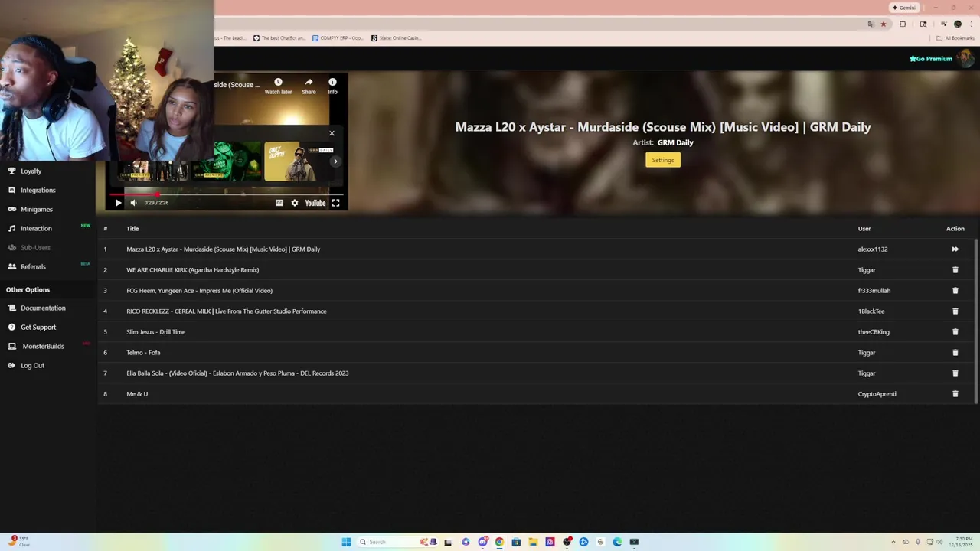Open the Referrals sidebar item
This screenshot has width=980, height=551.
click(x=33, y=267)
